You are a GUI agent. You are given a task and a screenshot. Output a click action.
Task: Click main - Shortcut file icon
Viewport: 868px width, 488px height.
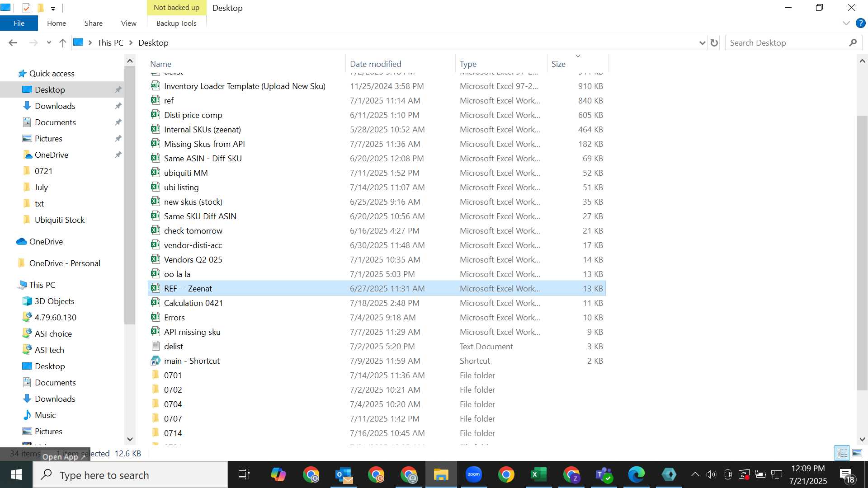[x=155, y=361]
